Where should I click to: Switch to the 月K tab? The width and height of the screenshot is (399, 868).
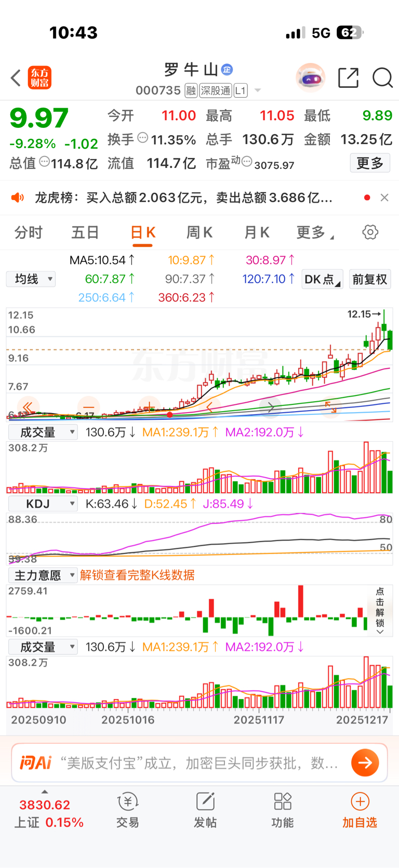(x=257, y=232)
